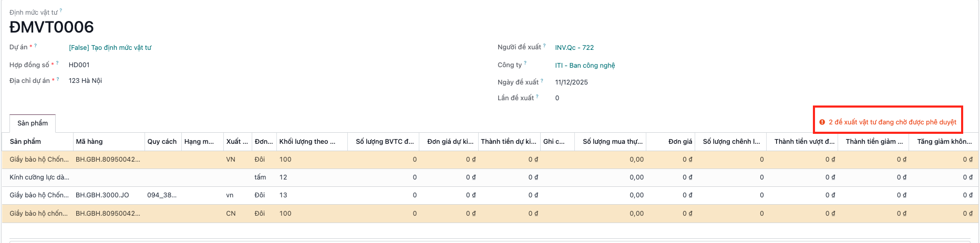Click Địa chỉ dự án field 123 Hà Nội
Image resolution: width=980 pixels, height=243 pixels.
coord(85,81)
